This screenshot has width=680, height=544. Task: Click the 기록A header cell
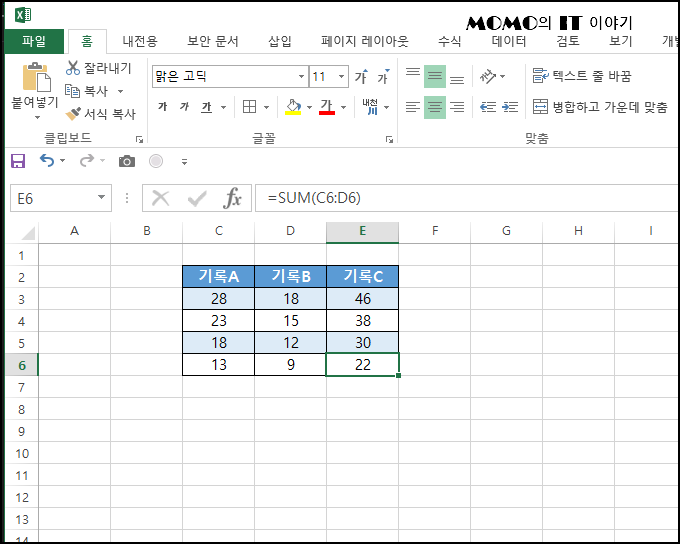click(219, 276)
